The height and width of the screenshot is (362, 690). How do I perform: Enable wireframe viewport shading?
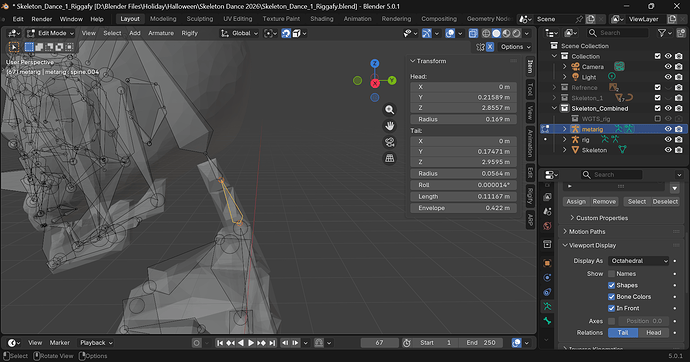486,33
